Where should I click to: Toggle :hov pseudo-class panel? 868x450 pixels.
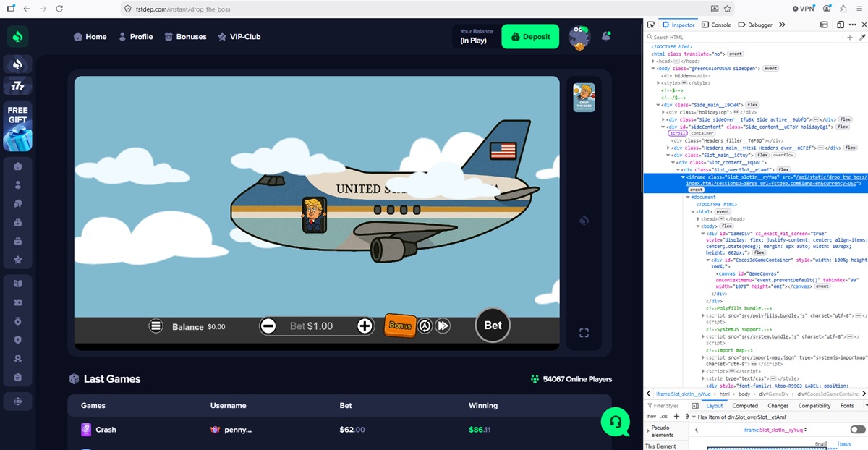[650, 417]
